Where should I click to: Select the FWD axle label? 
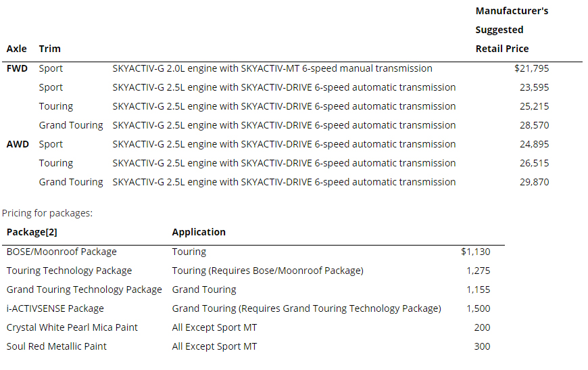point(17,68)
